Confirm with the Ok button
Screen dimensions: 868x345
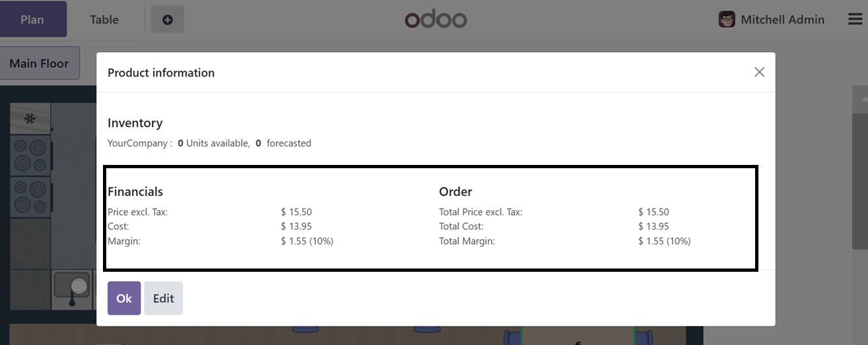[x=124, y=298]
